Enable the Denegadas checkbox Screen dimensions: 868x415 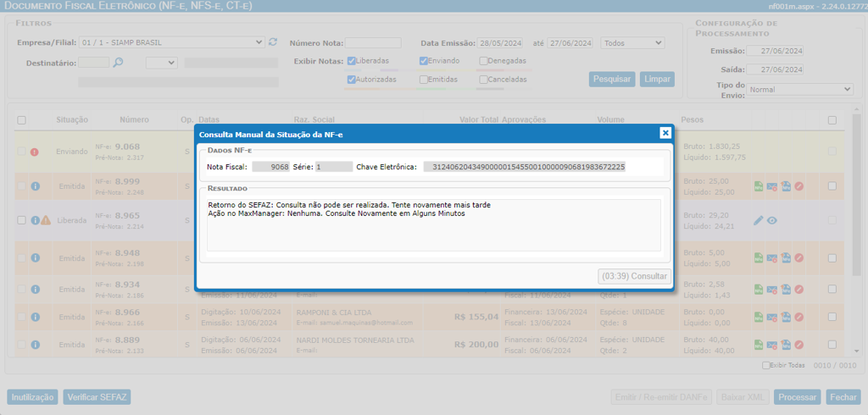pyautogui.click(x=483, y=61)
